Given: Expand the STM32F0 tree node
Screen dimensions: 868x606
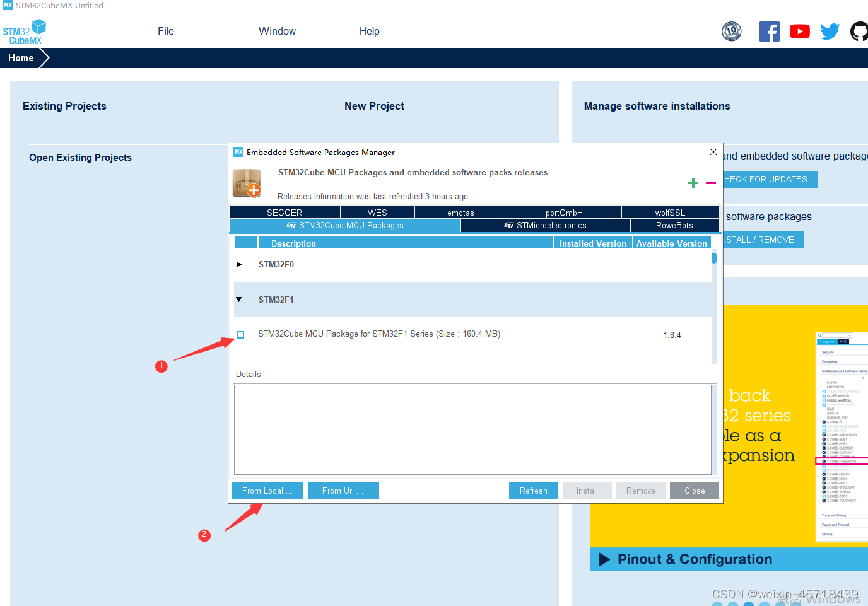Looking at the screenshot, I should 239,264.
